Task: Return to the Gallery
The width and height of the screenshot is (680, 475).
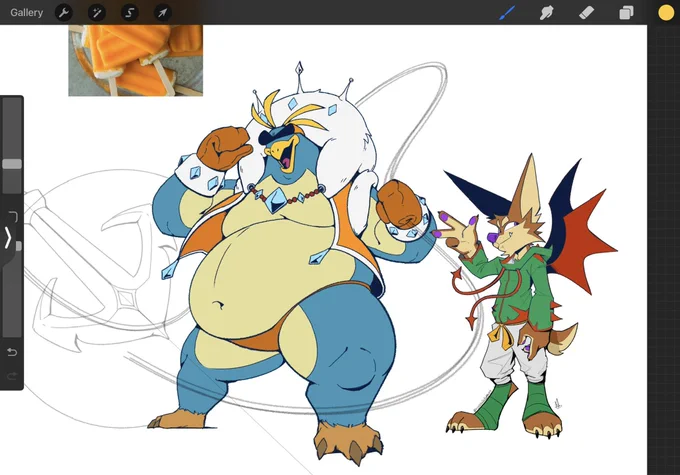Action: pyautogui.click(x=26, y=13)
